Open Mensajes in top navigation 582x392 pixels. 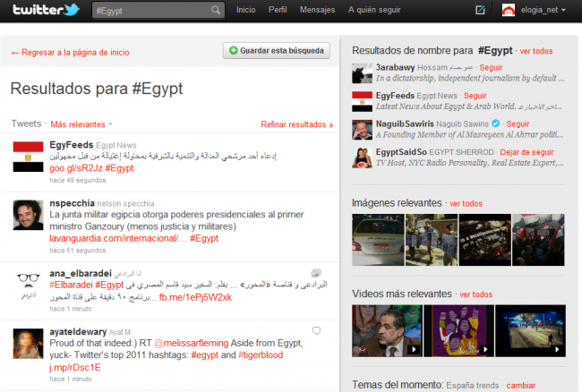[x=317, y=10]
